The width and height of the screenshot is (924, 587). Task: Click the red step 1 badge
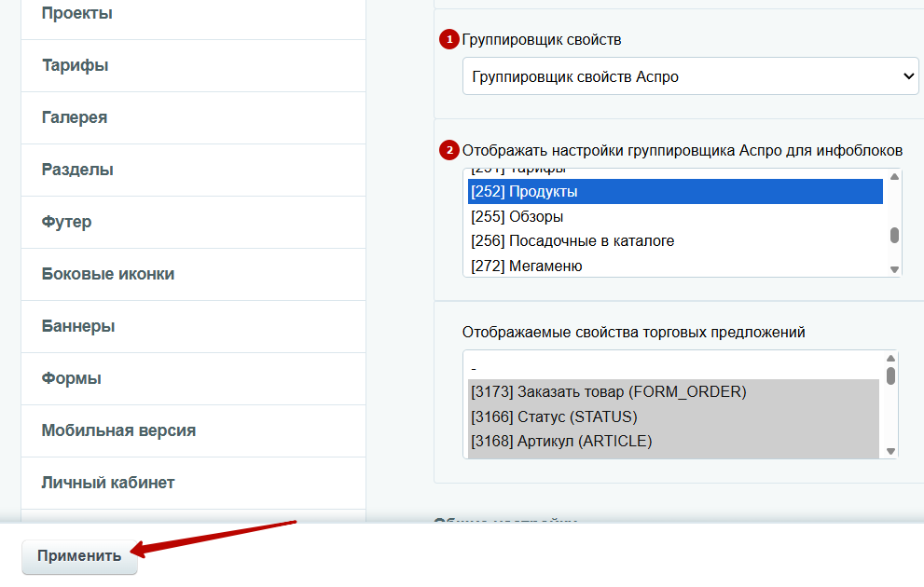pyautogui.click(x=449, y=40)
